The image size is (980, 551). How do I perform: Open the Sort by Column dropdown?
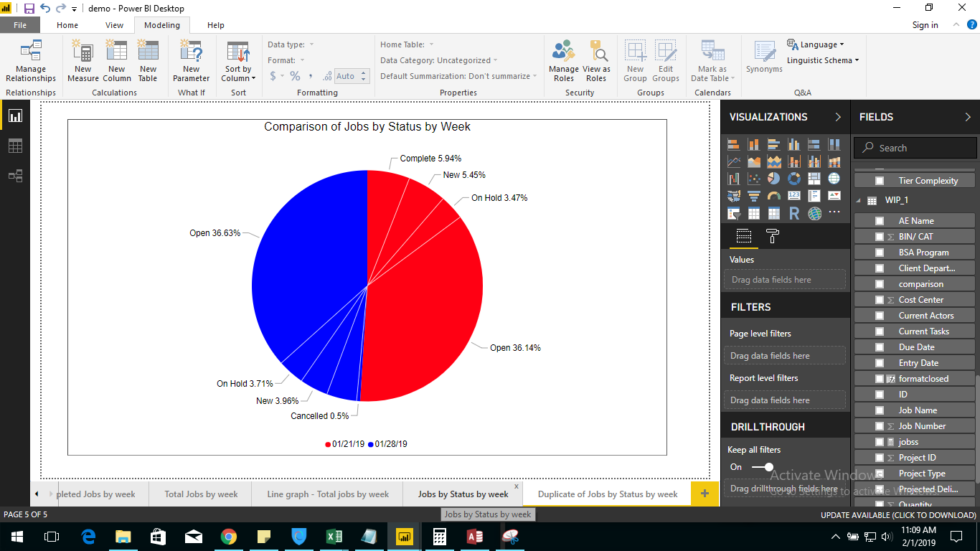(x=239, y=62)
